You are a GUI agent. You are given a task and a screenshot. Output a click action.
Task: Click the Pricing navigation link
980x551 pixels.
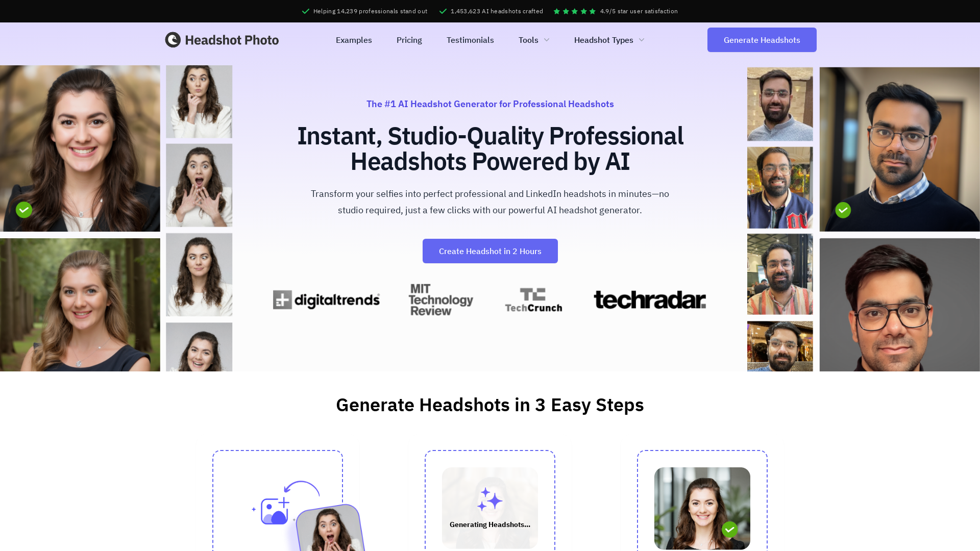coord(408,40)
